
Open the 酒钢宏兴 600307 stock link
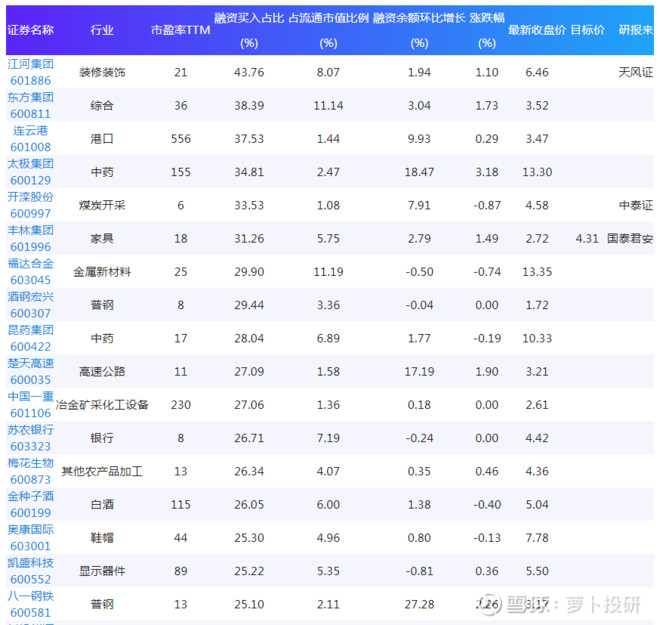point(30,305)
